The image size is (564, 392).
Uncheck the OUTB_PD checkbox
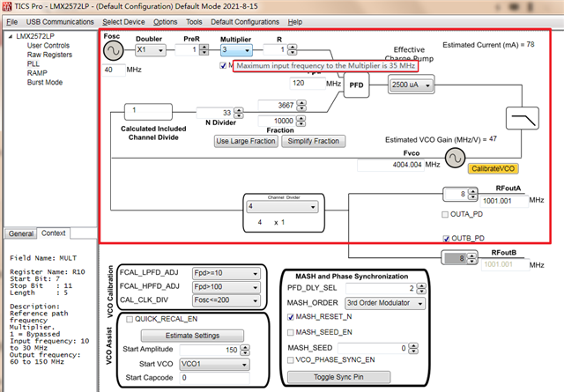(446, 239)
